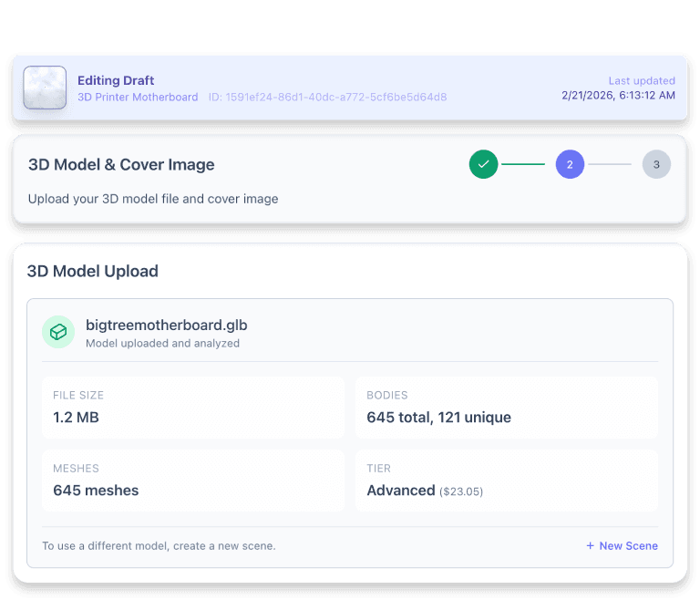
Task: Go to step 3 in the stepper
Action: 656,164
